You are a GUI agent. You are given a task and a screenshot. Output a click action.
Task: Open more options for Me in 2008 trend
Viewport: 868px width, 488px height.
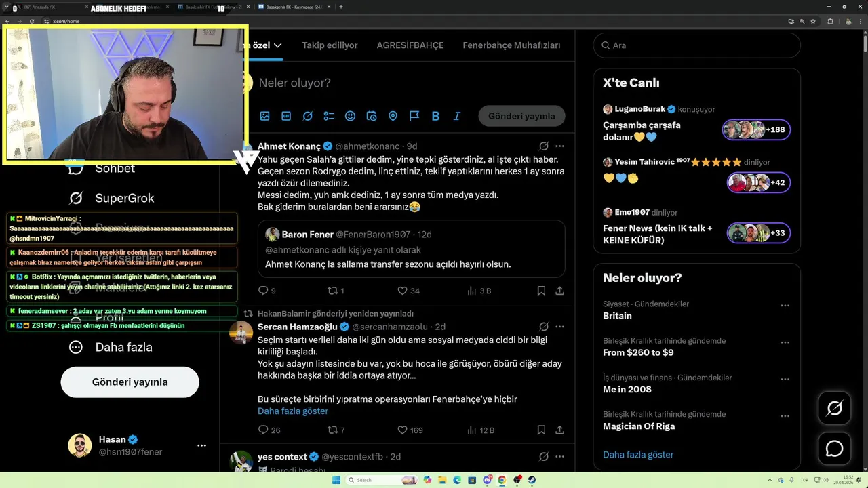click(x=785, y=378)
